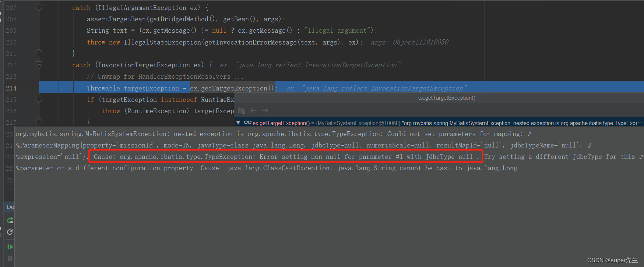Click 'IllegalArgumentException' in the catch on line 207

142,8
